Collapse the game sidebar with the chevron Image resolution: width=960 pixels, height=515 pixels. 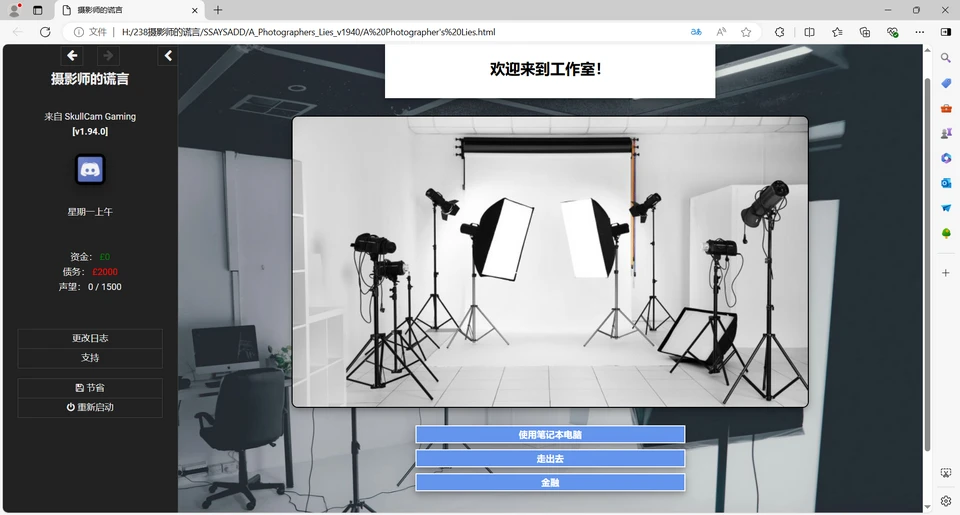[168, 56]
